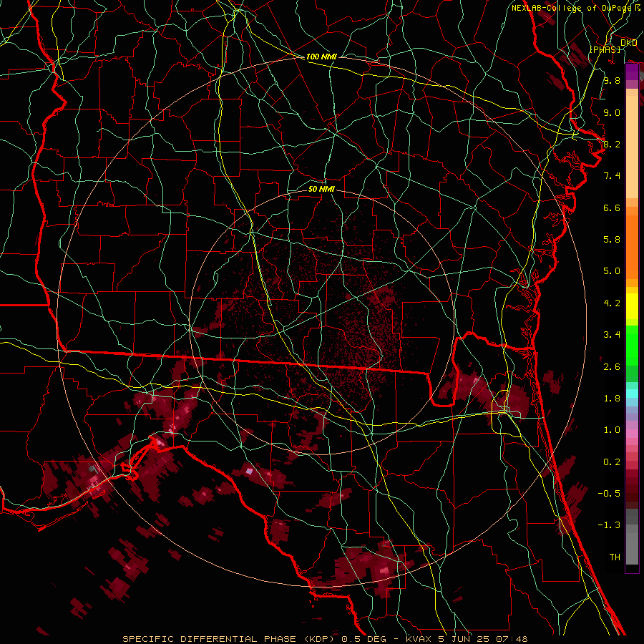Click the 4.2 value on the color scale
The height and width of the screenshot is (644, 644).
click(612, 303)
